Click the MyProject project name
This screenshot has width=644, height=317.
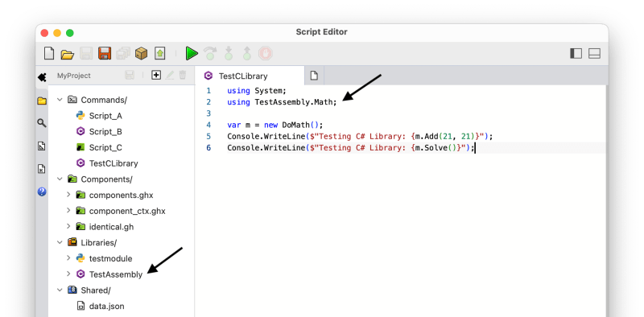(74, 76)
